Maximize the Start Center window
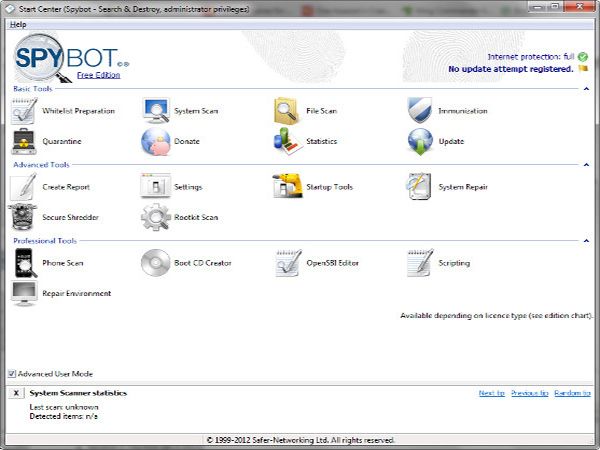The image size is (600, 450). click(x=556, y=7)
